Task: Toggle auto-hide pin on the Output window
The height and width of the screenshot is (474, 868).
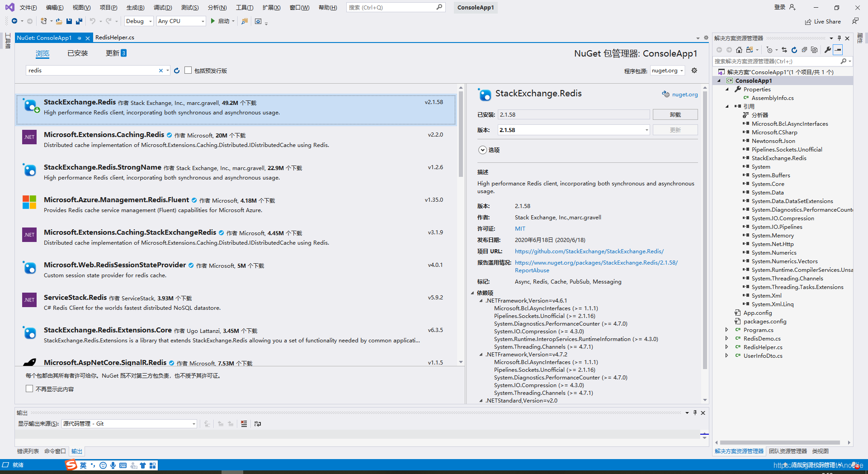Action: [x=695, y=412]
